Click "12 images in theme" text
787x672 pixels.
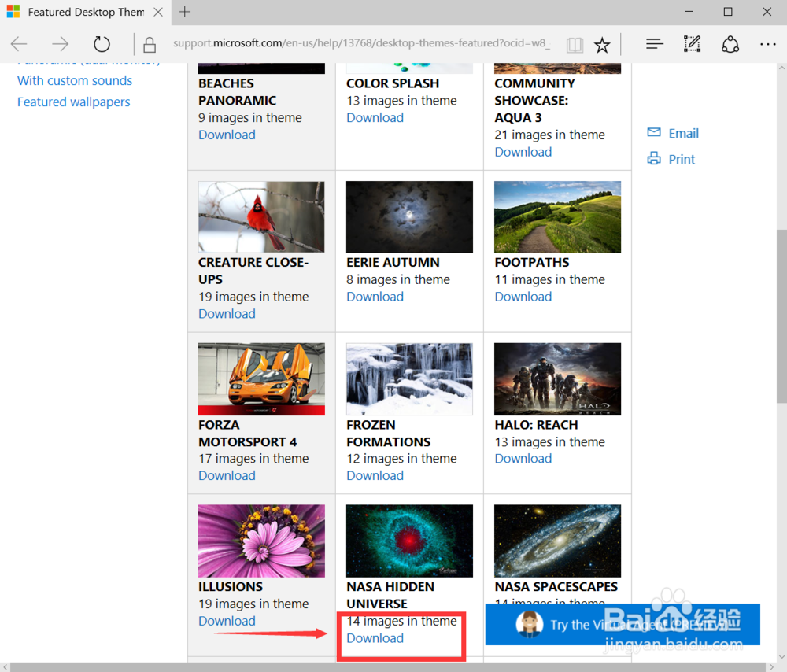pyautogui.click(x=401, y=458)
